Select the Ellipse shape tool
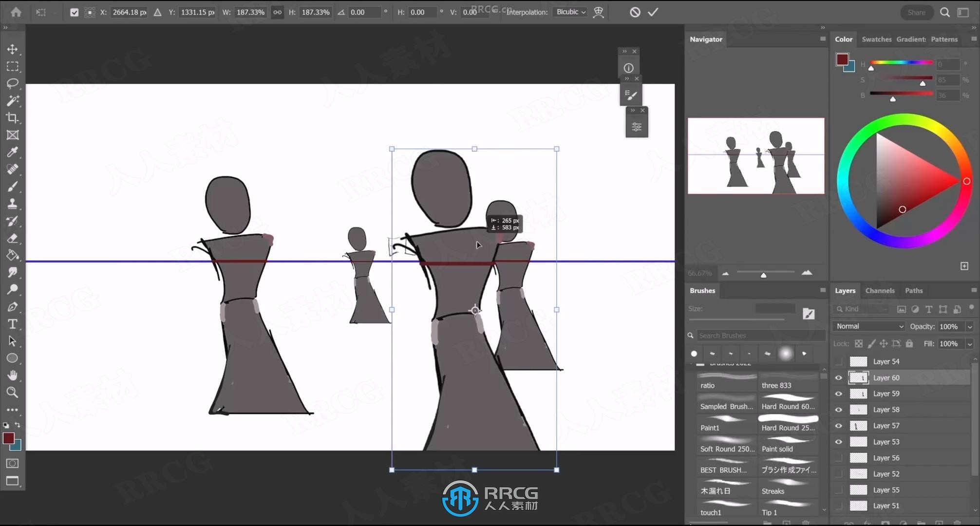This screenshot has width=980, height=526. [13, 358]
